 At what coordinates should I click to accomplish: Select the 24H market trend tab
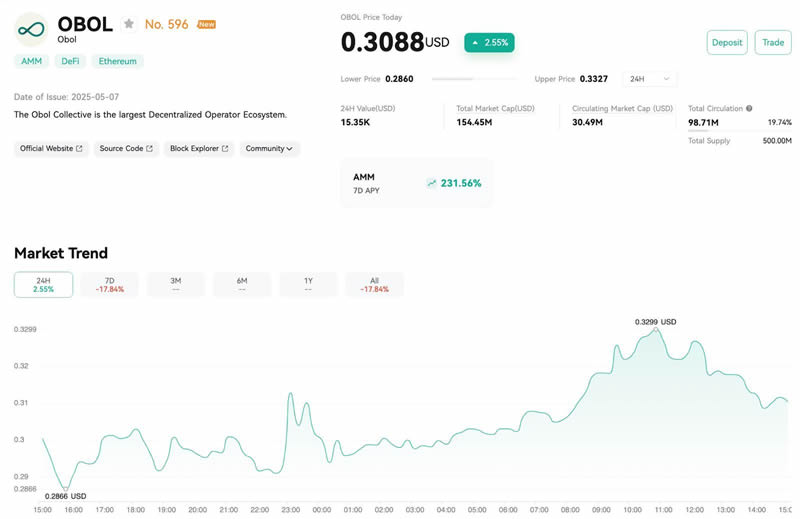43,285
